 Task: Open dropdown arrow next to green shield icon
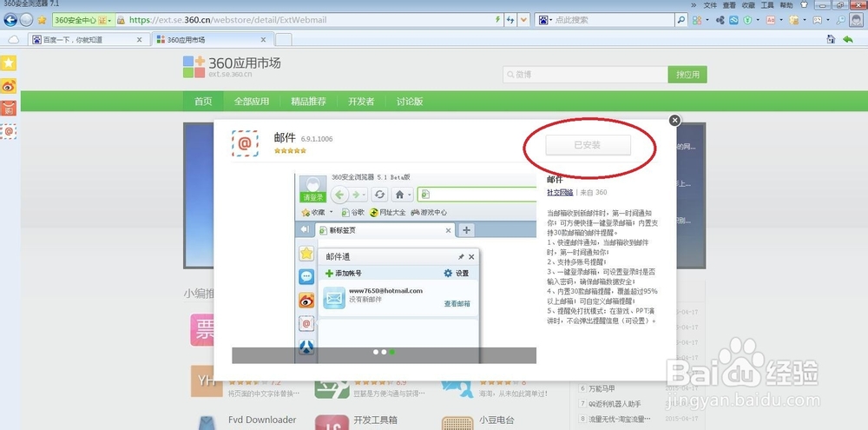(758, 20)
